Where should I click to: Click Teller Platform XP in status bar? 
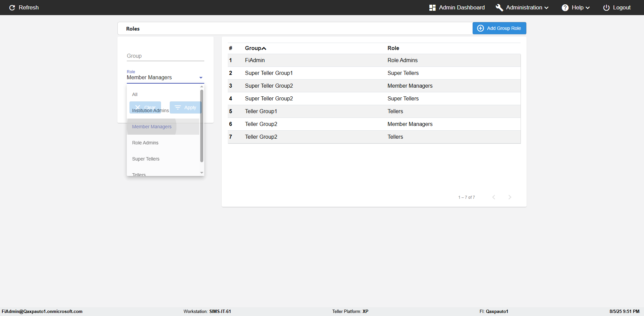point(350,311)
